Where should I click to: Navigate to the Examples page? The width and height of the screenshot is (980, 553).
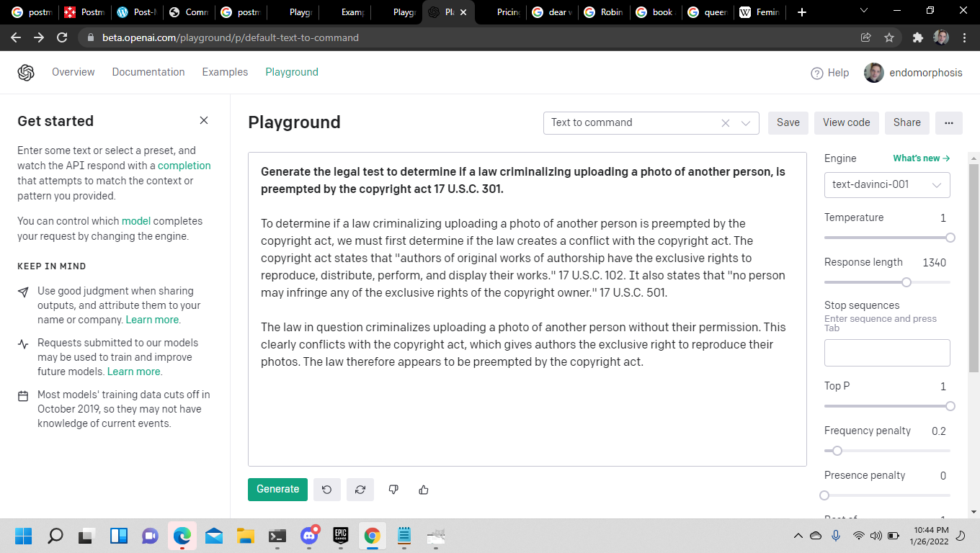pyautogui.click(x=225, y=72)
